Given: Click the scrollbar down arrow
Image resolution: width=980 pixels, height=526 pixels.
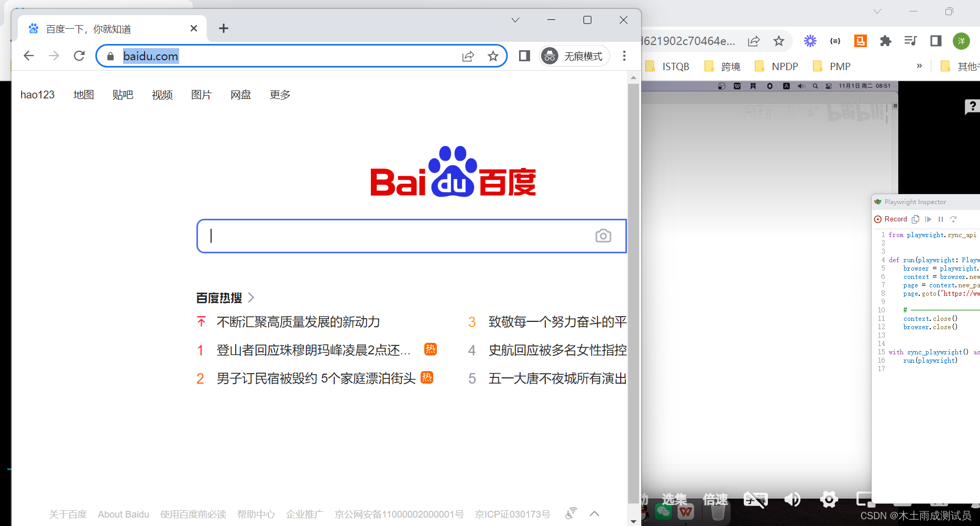Looking at the screenshot, I should 633,521.
